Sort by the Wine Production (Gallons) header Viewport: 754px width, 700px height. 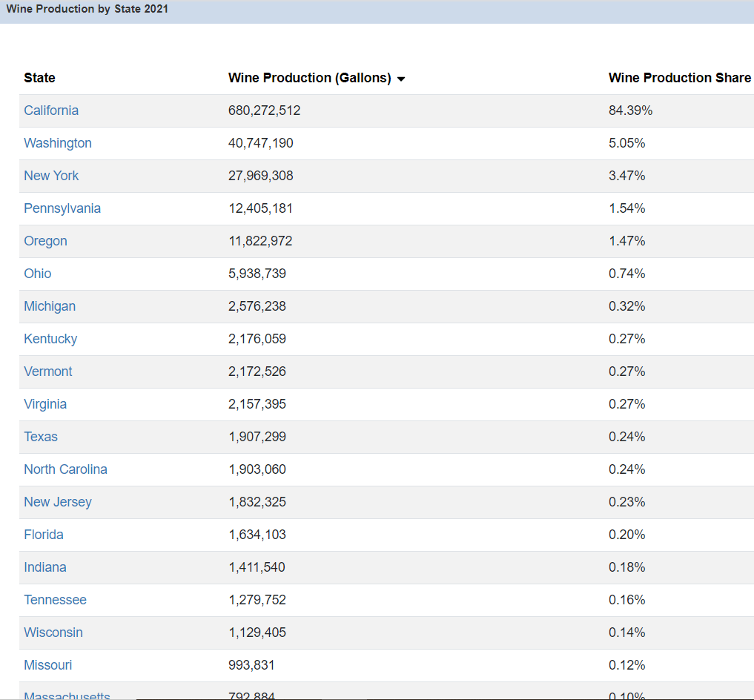[x=309, y=78]
